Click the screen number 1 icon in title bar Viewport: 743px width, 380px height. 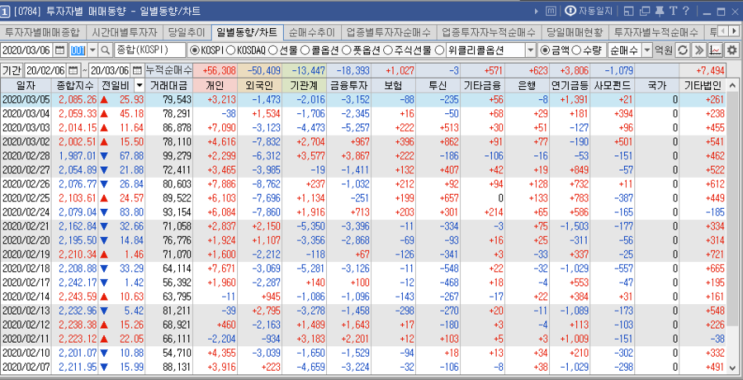point(5,11)
